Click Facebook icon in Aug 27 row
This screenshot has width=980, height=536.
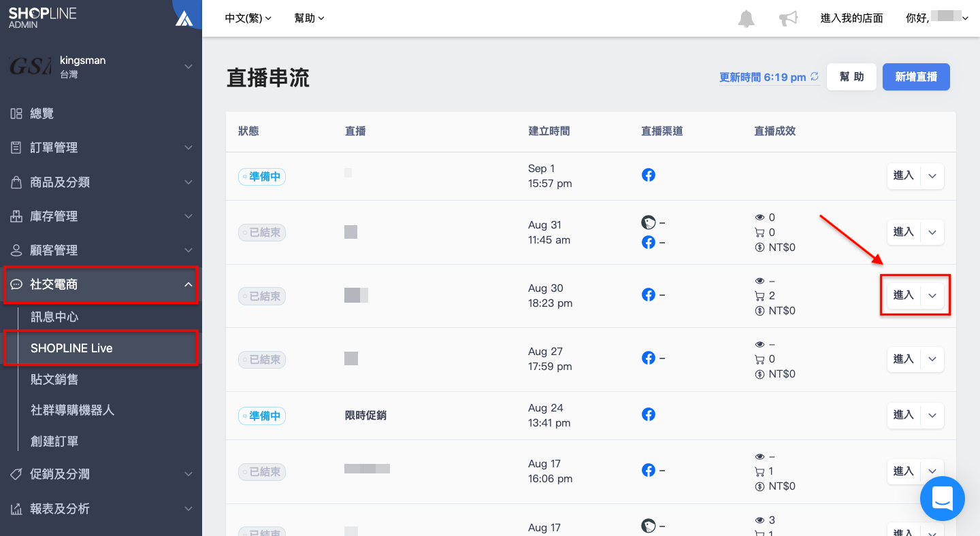click(649, 358)
